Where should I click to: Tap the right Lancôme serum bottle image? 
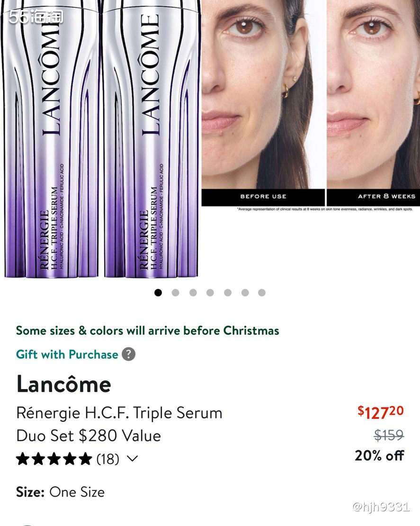tap(151, 142)
